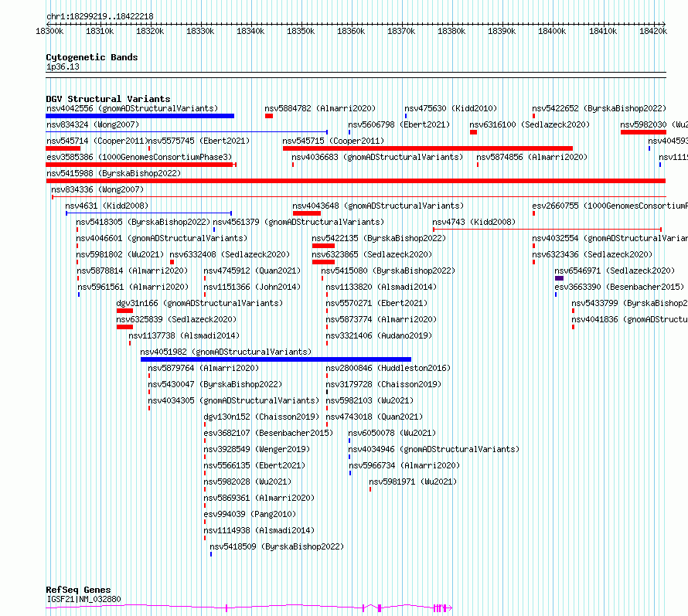Click nsv834336 (Wong2007) label

[97, 189]
